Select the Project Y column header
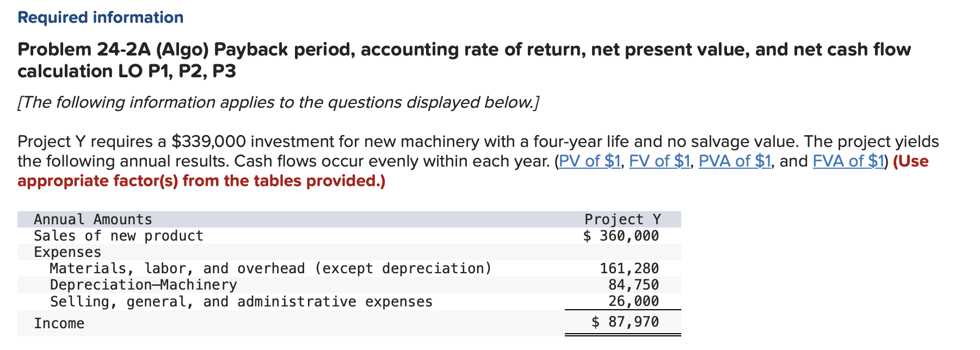The width and height of the screenshot is (980, 350). click(x=622, y=219)
